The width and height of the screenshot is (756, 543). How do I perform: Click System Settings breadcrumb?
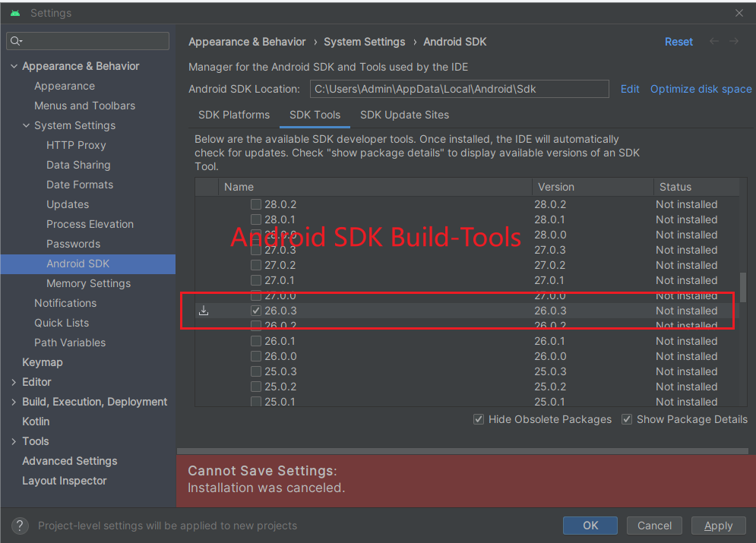(365, 42)
